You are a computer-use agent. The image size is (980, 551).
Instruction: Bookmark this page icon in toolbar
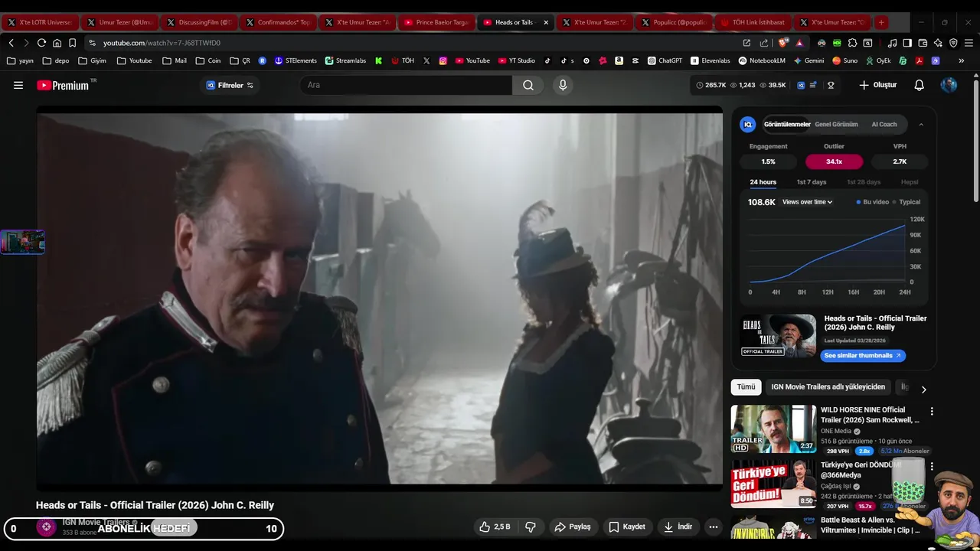click(72, 43)
